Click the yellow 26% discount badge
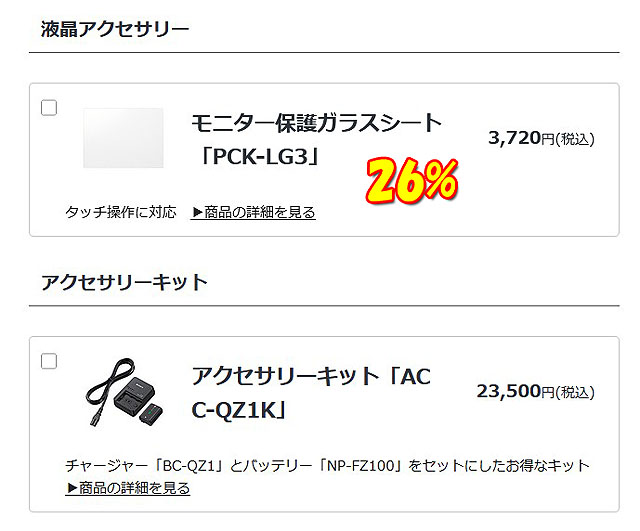The image size is (640, 531). pyautogui.click(x=411, y=180)
